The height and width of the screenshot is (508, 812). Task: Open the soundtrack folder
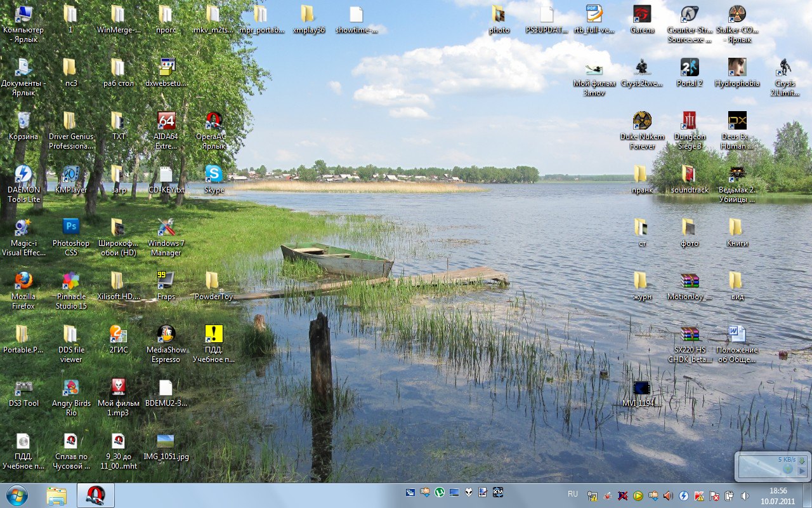[x=690, y=179]
